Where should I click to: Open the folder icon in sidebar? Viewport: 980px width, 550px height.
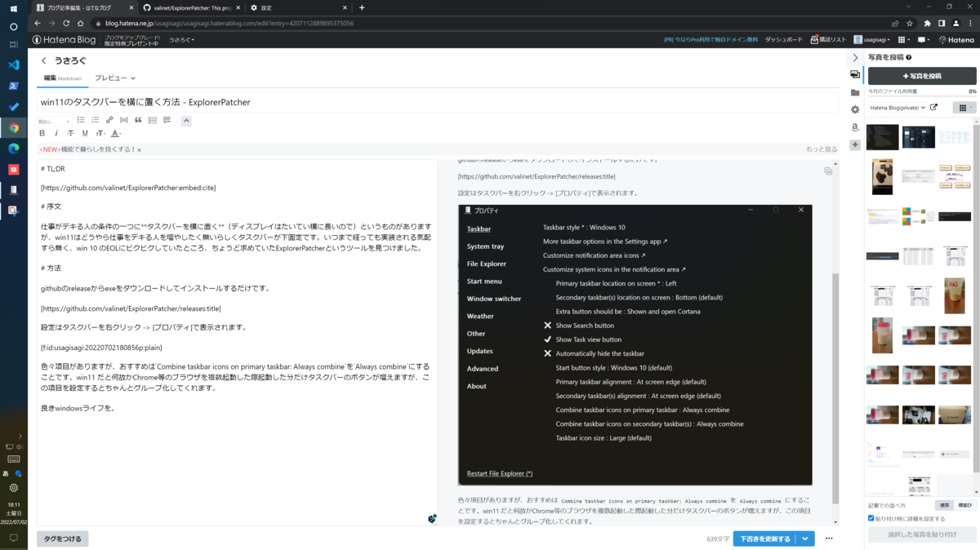(x=855, y=92)
